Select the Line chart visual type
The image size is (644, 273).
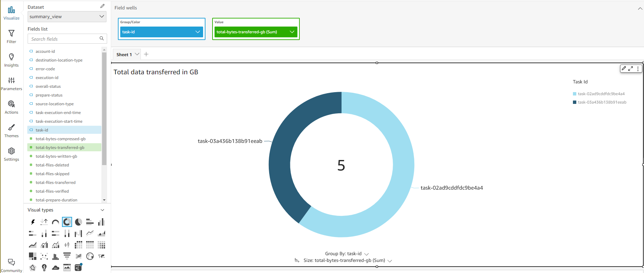tap(90, 233)
